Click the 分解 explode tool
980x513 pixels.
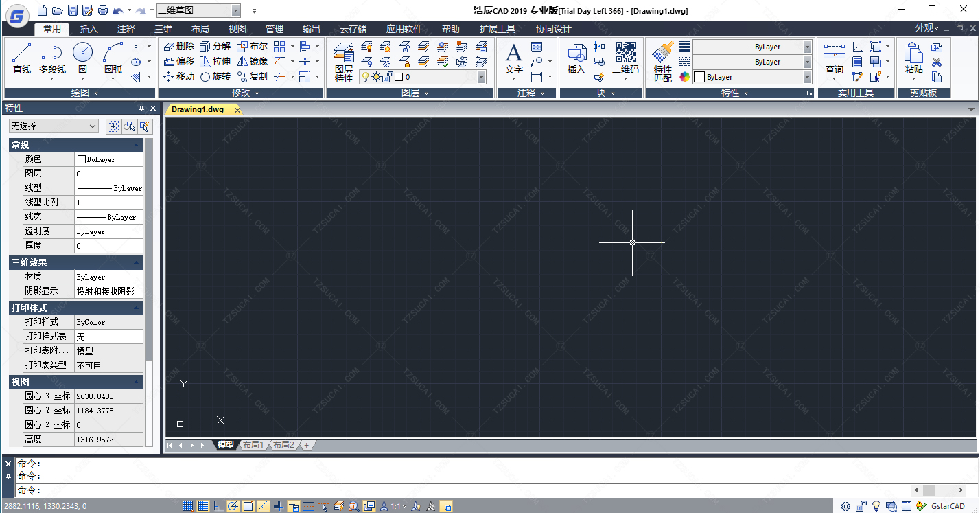pos(215,46)
